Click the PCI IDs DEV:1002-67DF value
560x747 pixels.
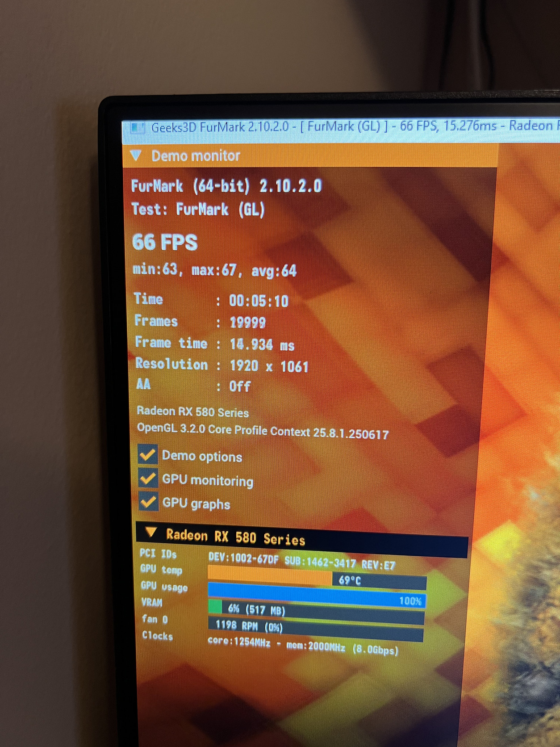302,562
